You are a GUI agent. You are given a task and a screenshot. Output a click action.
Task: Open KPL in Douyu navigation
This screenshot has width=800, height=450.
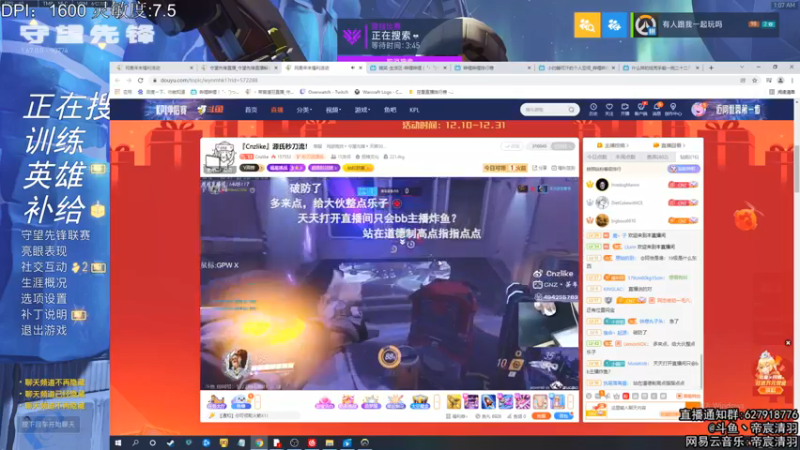tap(414, 110)
